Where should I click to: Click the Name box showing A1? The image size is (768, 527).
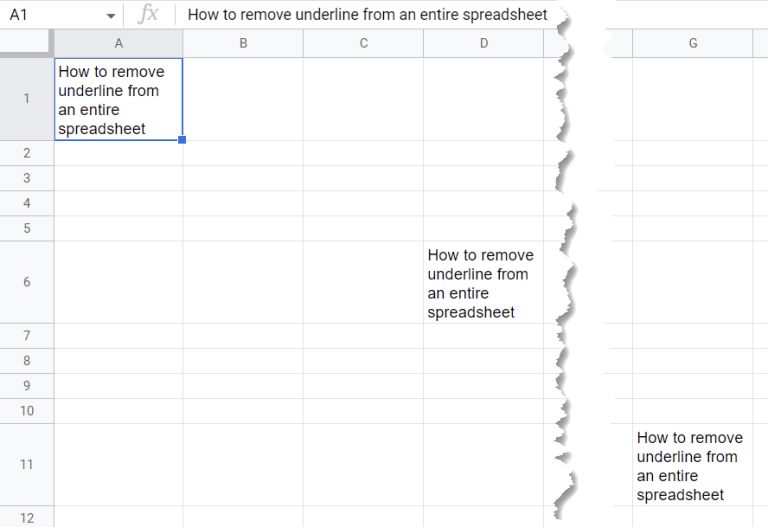click(x=50, y=15)
